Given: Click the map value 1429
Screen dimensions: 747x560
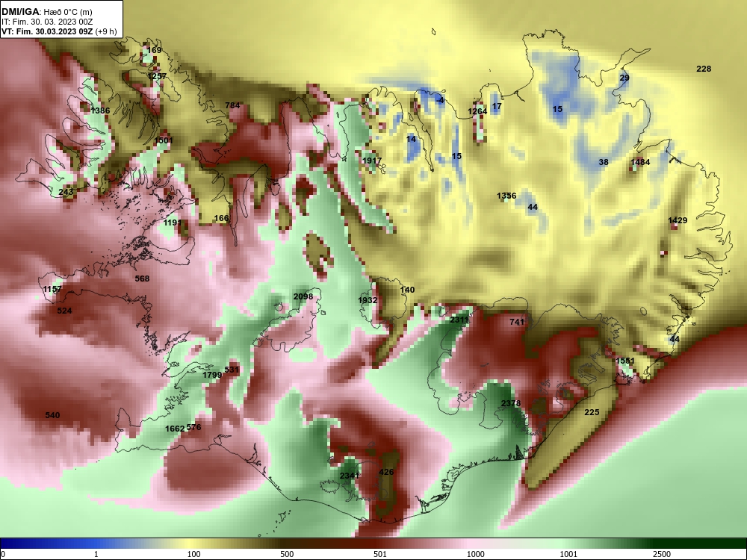Looking at the screenshot, I should coord(678,220).
